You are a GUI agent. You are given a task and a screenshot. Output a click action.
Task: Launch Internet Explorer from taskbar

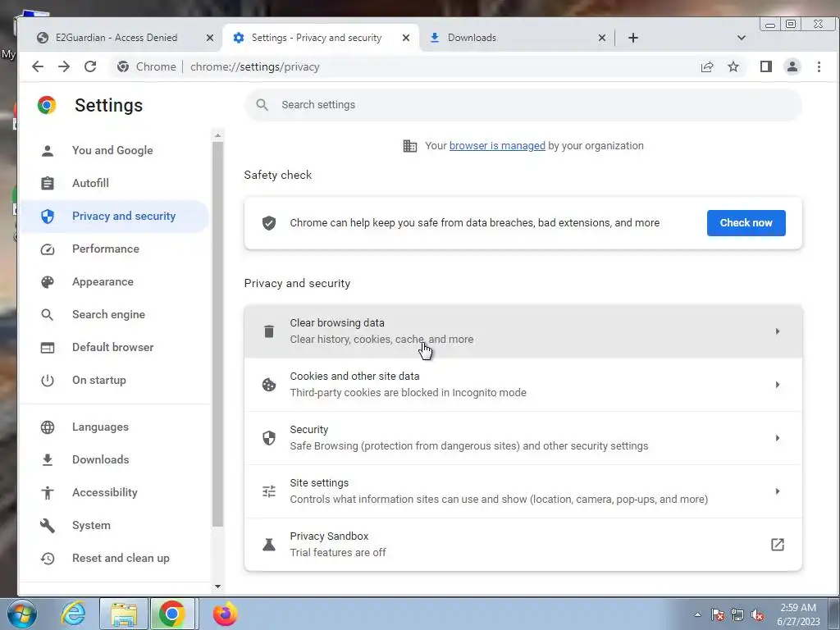click(x=73, y=614)
